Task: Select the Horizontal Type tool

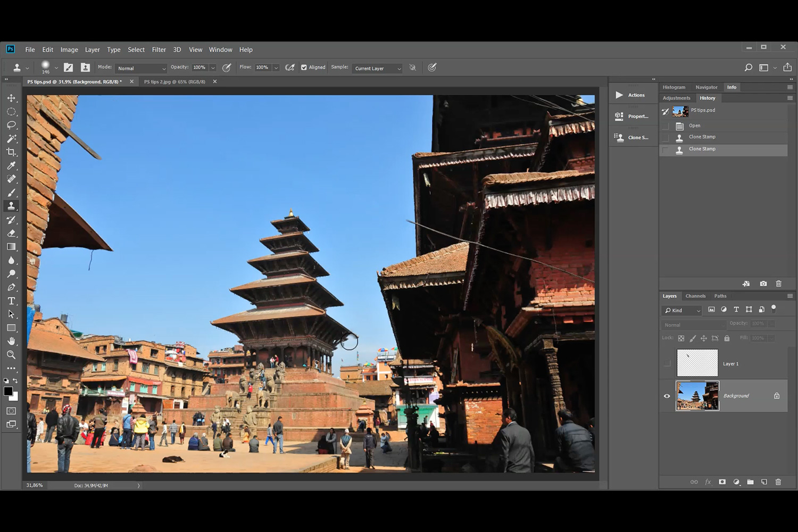Action: [11, 301]
